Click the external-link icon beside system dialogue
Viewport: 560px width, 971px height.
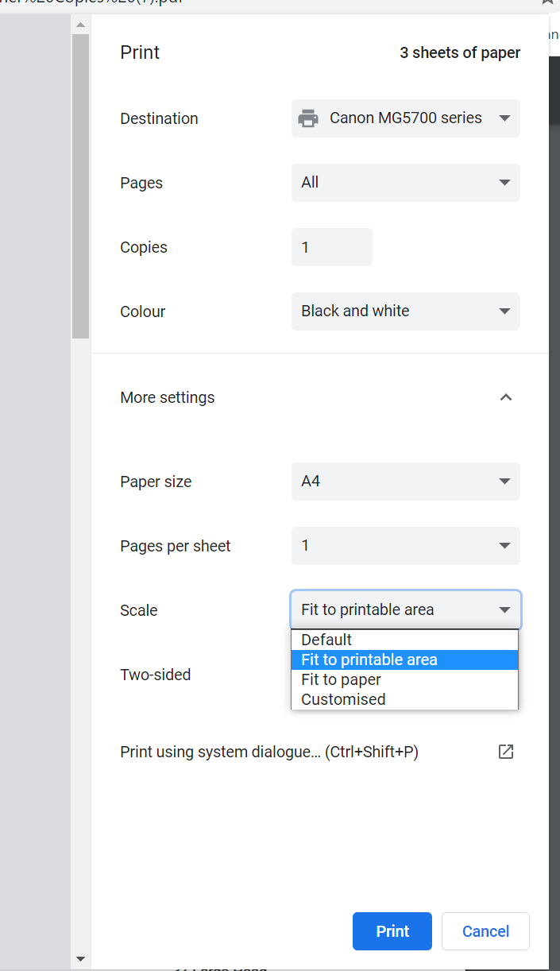506,752
